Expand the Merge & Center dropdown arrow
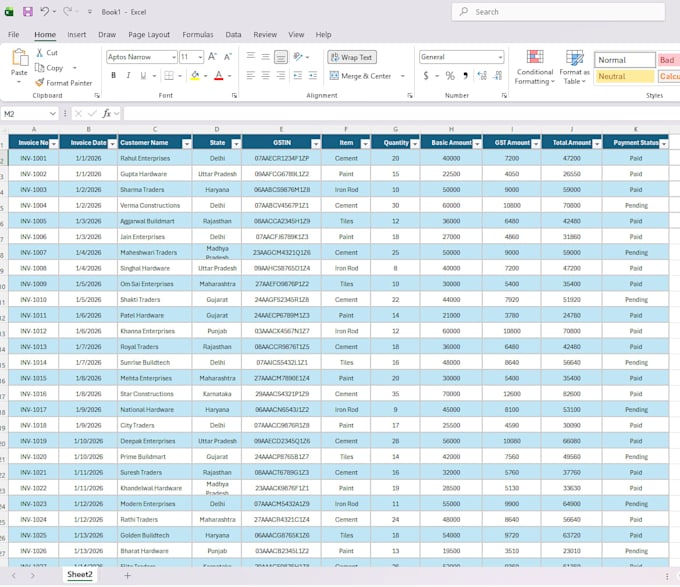 (x=403, y=76)
